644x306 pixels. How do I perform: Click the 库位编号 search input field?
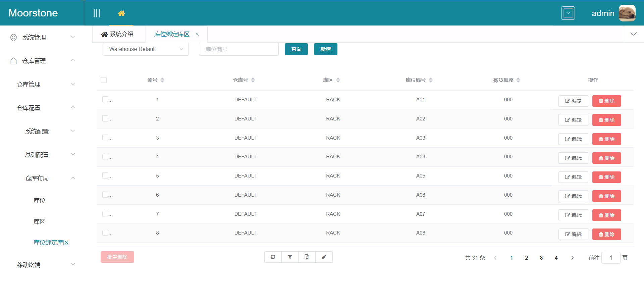pos(238,49)
